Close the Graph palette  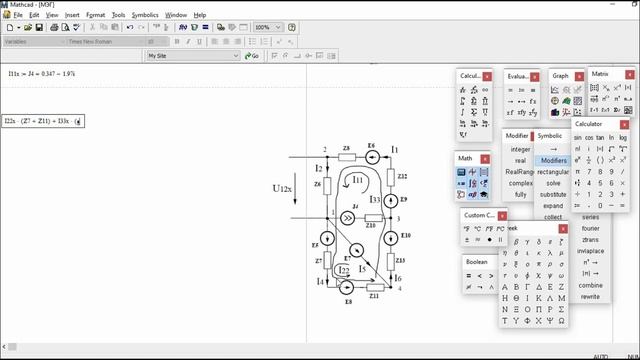pos(579,76)
